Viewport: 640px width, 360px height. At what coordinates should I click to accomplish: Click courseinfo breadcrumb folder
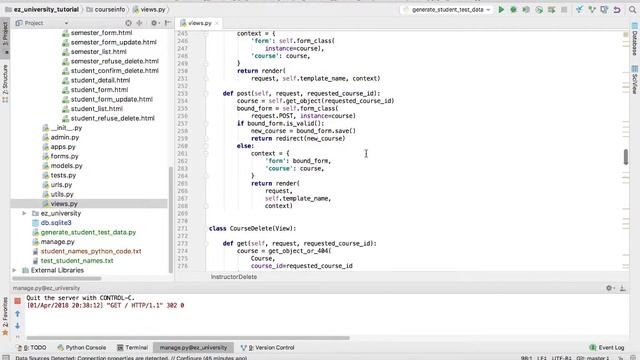point(106,9)
